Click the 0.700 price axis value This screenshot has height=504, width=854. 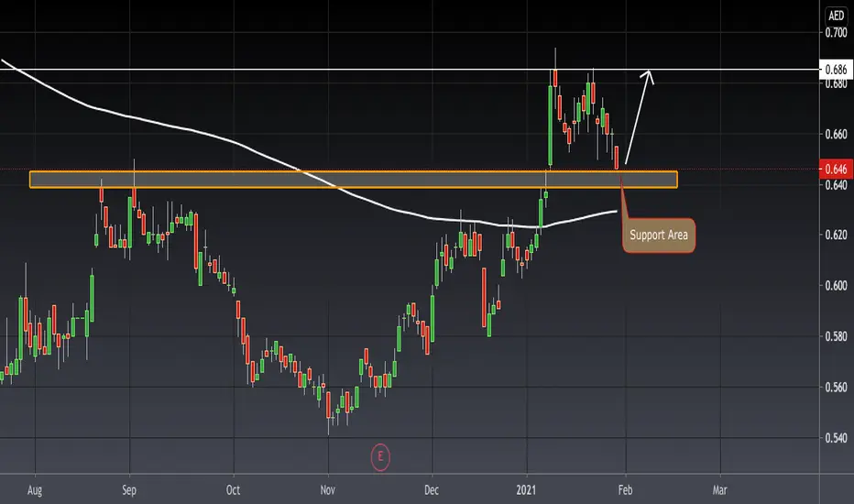pyautogui.click(x=836, y=33)
